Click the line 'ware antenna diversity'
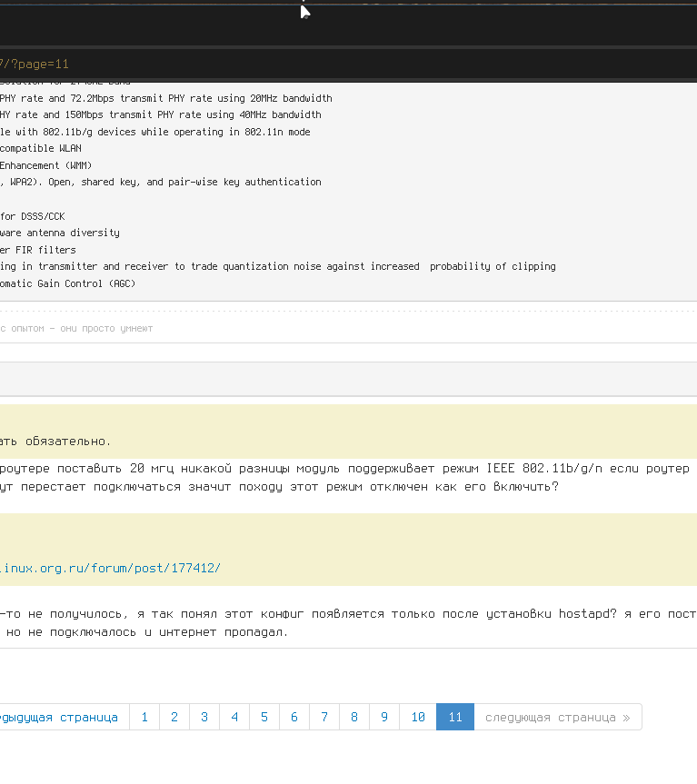This screenshot has width=697, height=784. coord(59,233)
